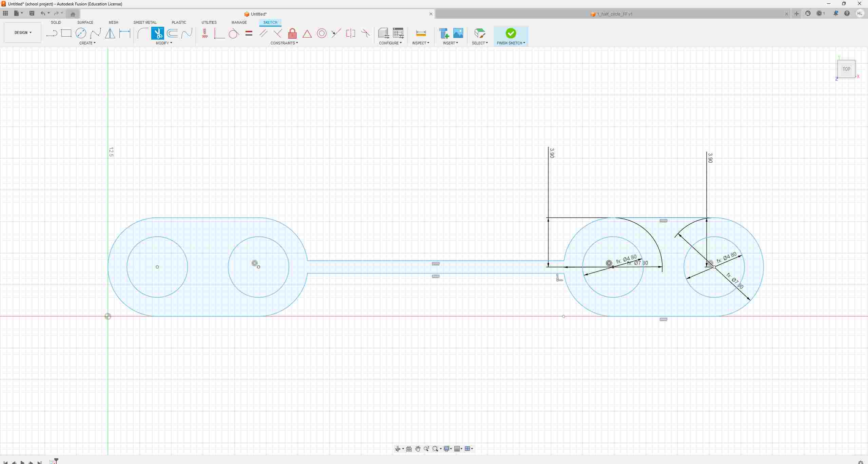This screenshot has height=464, width=868.
Task: Click the Measure ruler icon
Action: 421,33
